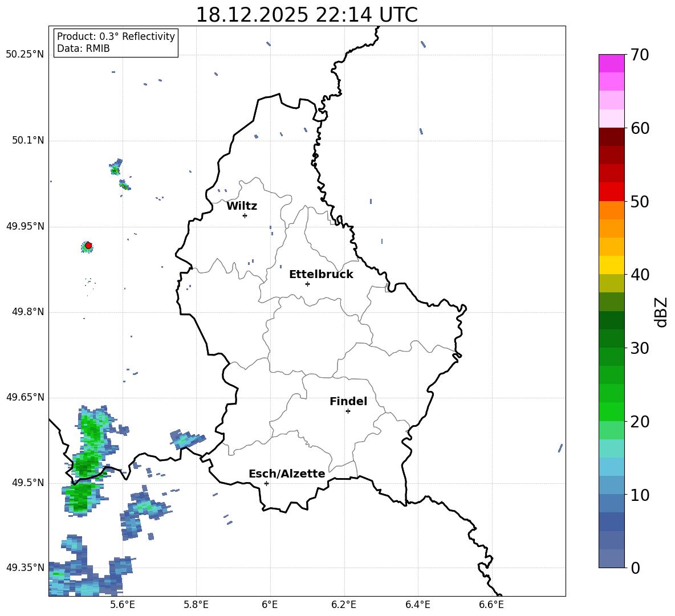The height and width of the screenshot is (616, 675).
Task: Click the 49.8°N latitude label
Action: (28, 312)
